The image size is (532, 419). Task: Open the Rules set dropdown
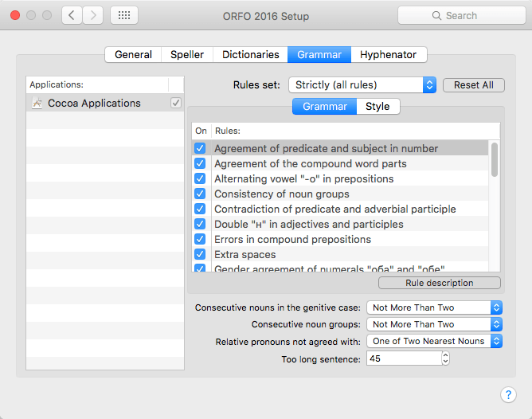362,84
